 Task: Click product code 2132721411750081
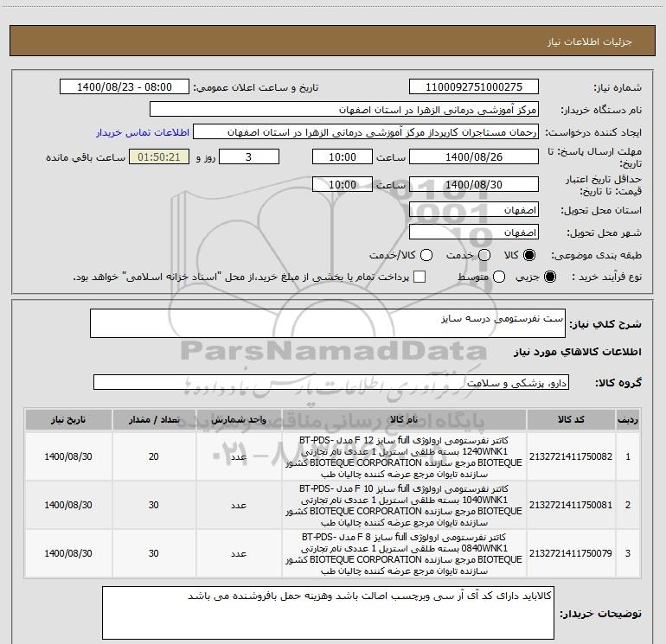coord(571,505)
